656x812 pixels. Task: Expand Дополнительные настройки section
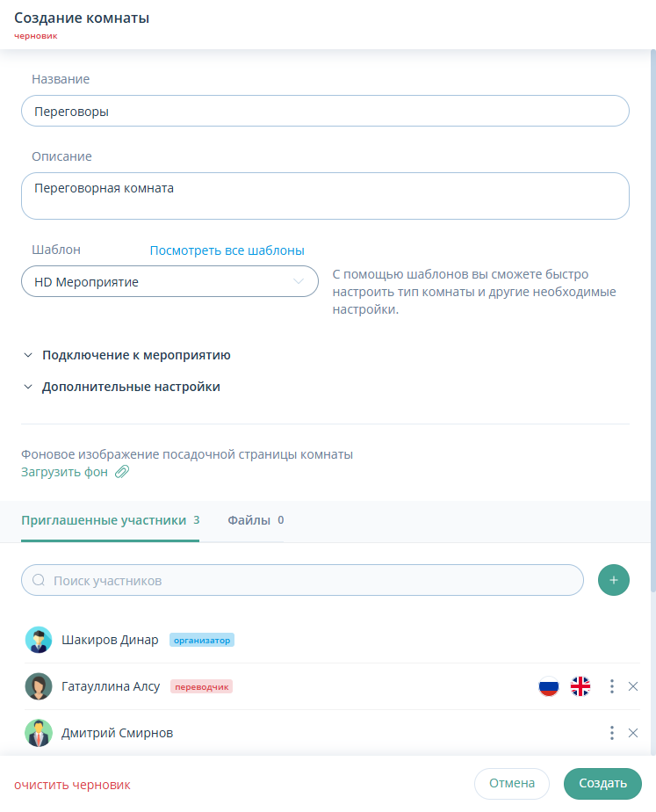(x=130, y=387)
